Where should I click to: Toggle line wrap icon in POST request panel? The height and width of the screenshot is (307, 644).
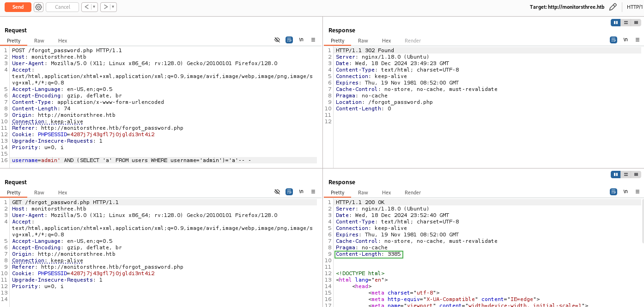289,40
